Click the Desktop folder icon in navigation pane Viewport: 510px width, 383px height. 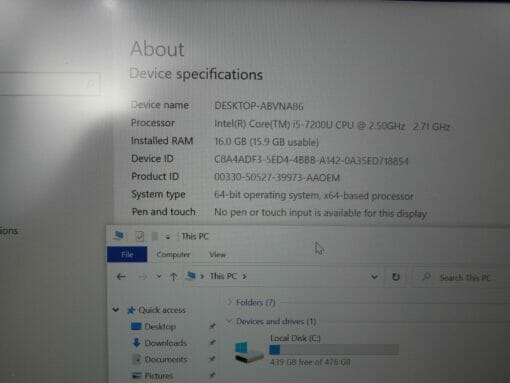pyautogui.click(x=136, y=326)
